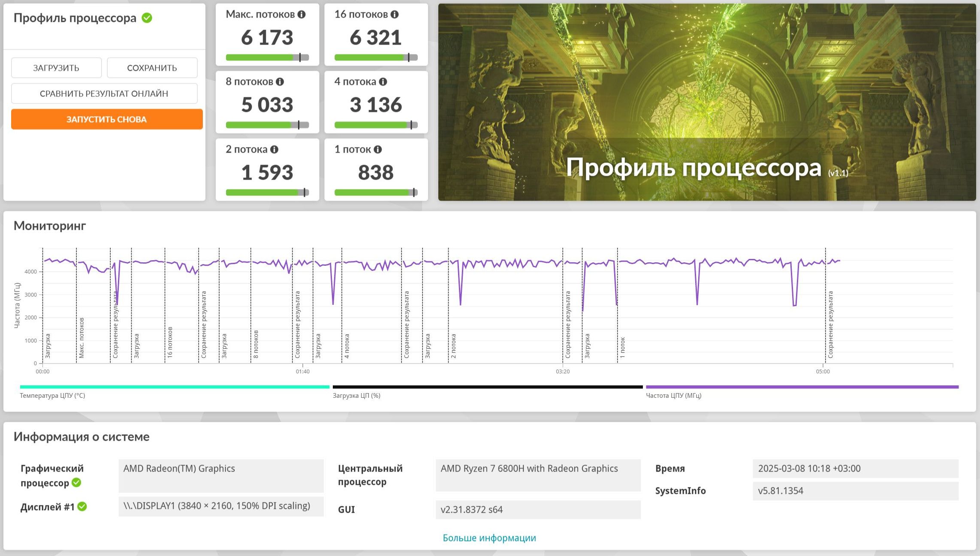This screenshot has height=556, width=980.
Task: Click the DISPLAY1 (3840 × 2160) value field
Action: 221,506
